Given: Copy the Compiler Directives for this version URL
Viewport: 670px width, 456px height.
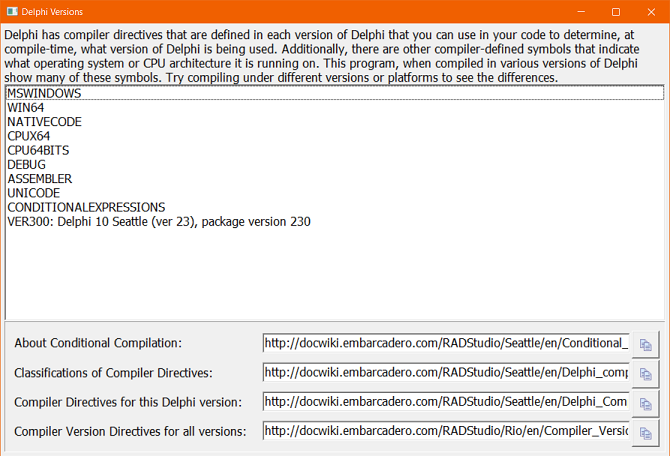Looking at the screenshot, I should point(645,403).
